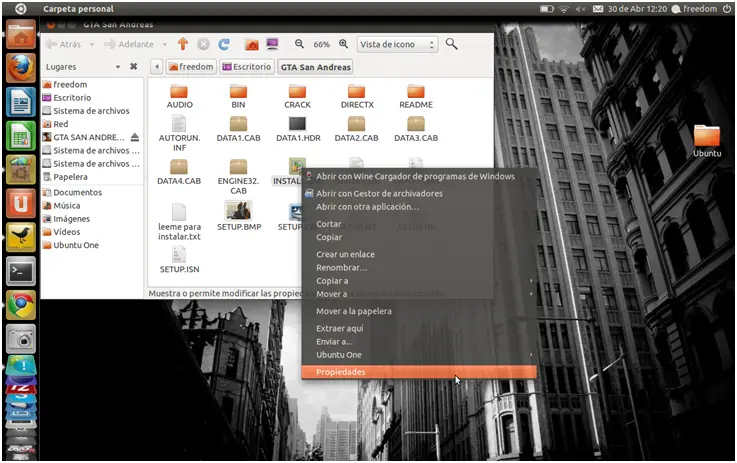Expand the Ubuntu One submenu
The image size is (737, 463).
(x=419, y=355)
